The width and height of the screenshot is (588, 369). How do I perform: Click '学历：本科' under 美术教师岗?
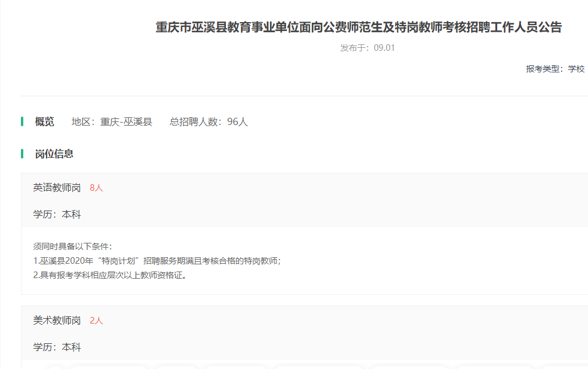(x=57, y=347)
